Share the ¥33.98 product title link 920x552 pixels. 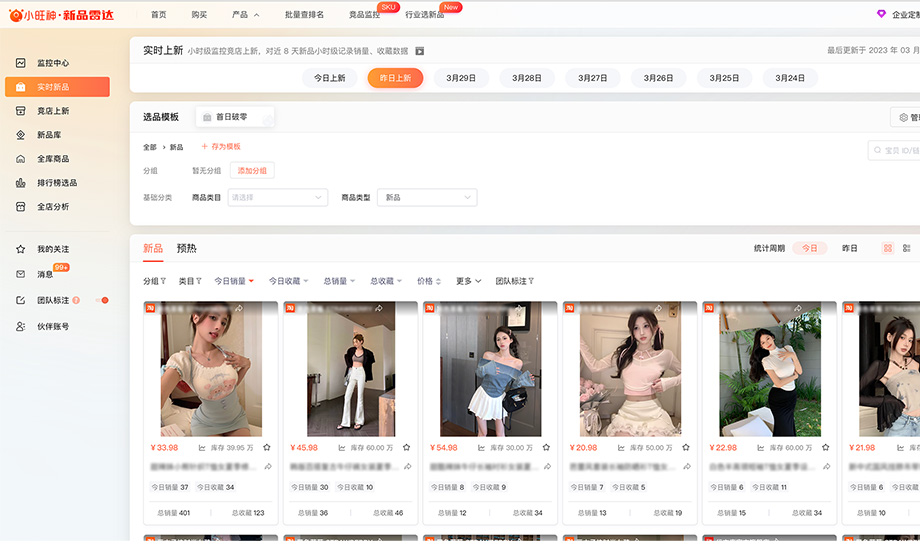[x=268, y=467]
